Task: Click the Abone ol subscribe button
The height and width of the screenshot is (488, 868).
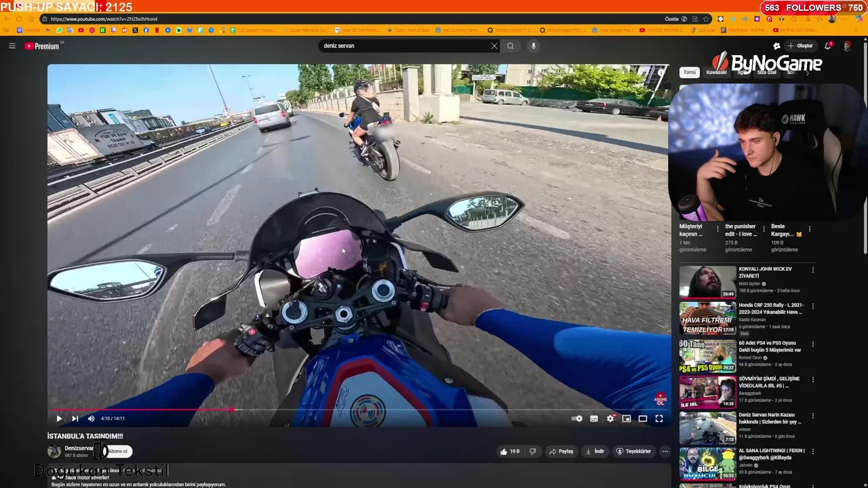Action: 117,451
